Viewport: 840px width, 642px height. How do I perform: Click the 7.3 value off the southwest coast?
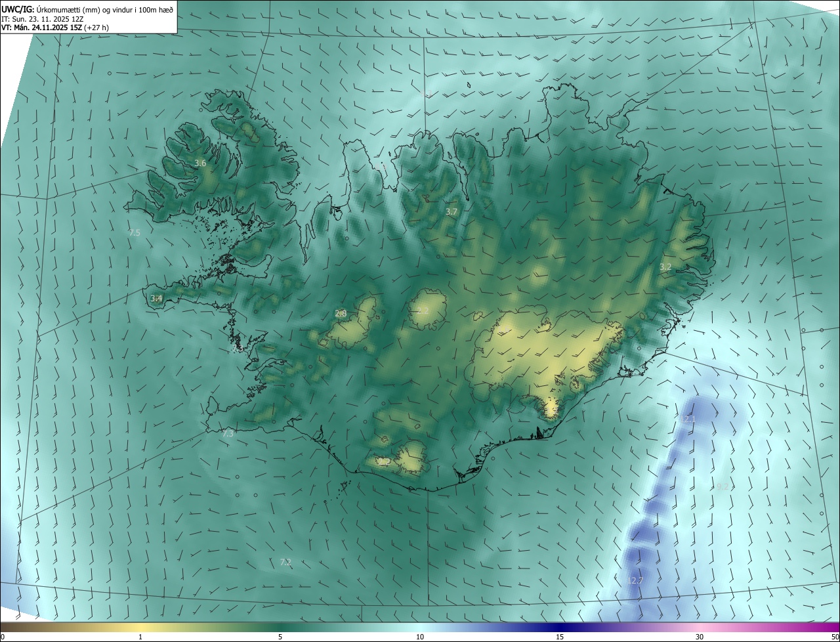click(x=228, y=433)
